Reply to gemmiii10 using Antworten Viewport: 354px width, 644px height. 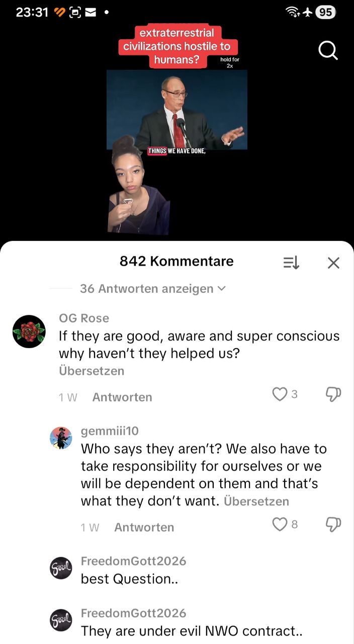(x=144, y=527)
